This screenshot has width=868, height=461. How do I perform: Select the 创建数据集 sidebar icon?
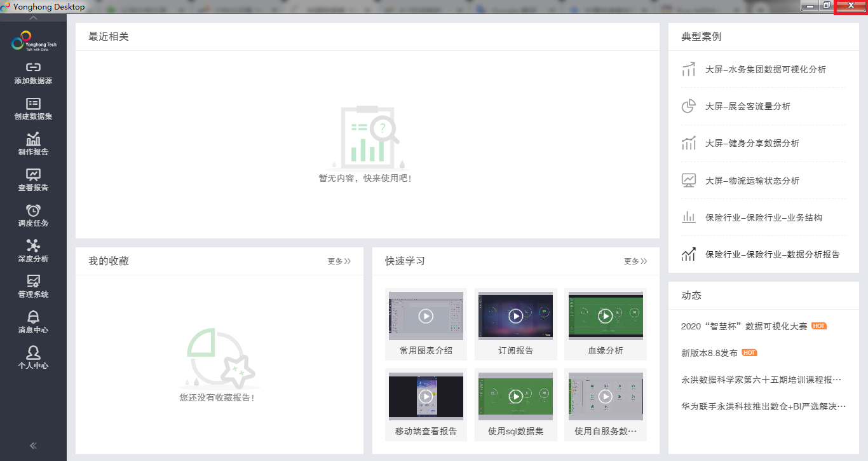pyautogui.click(x=33, y=103)
